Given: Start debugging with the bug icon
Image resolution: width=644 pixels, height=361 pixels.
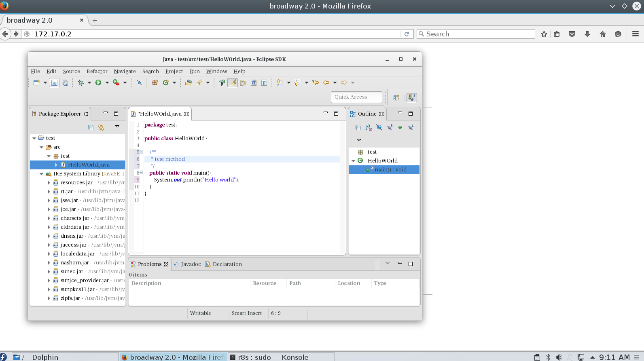Looking at the screenshot, I should [x=80, y=82].
